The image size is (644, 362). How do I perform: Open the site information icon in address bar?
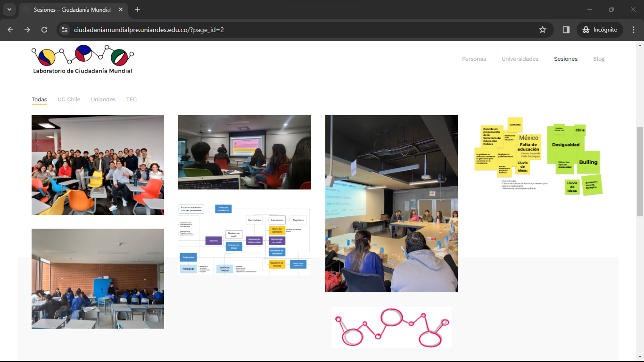pyautogui.click(x=65, y=30)
